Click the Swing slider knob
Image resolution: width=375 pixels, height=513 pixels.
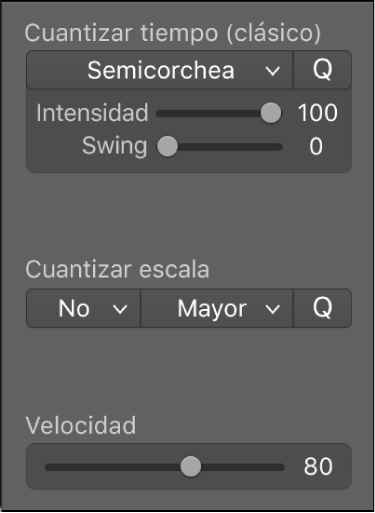click(x=167, y=146)
